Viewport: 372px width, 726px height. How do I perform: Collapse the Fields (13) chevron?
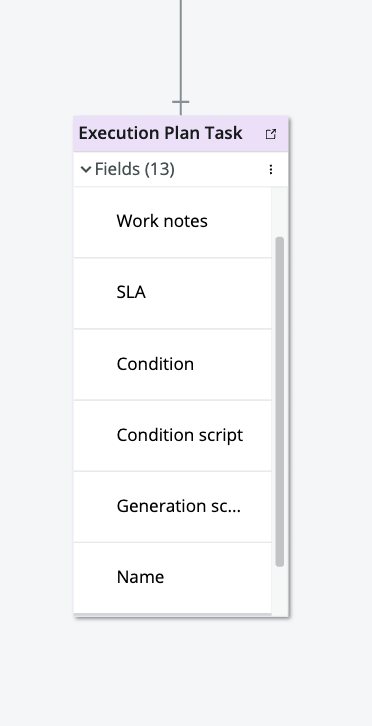click(86, 169)
